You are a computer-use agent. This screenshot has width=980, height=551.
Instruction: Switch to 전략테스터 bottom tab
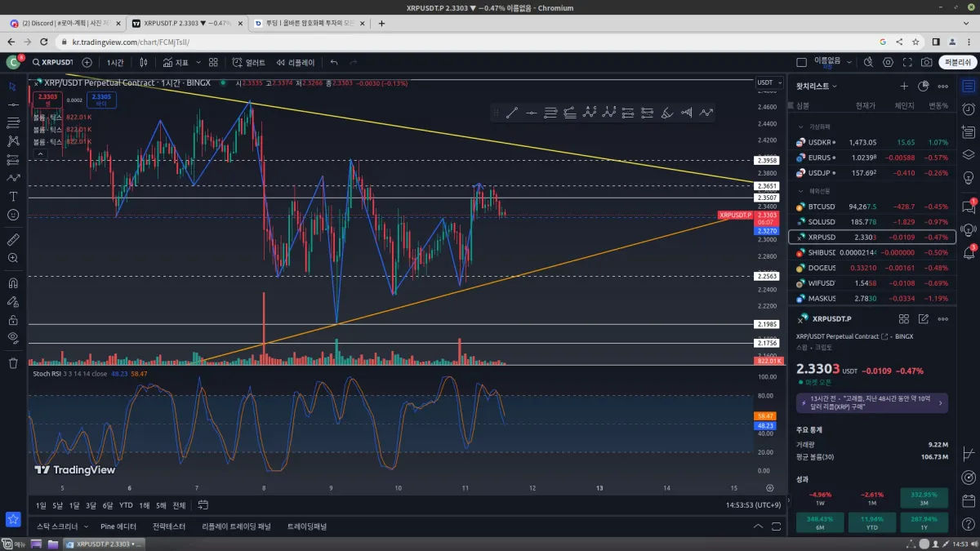point(167,527)
